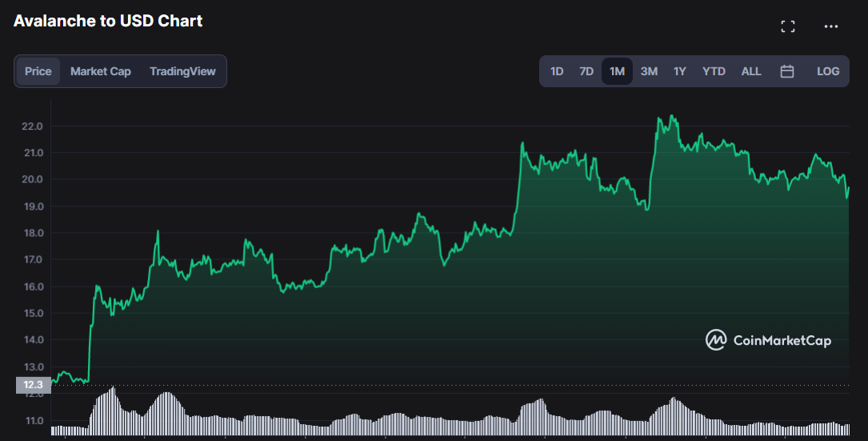Click the 18.0 y-axis label
The height and width of the screenshot is (441, 868).
coord(32,233)
